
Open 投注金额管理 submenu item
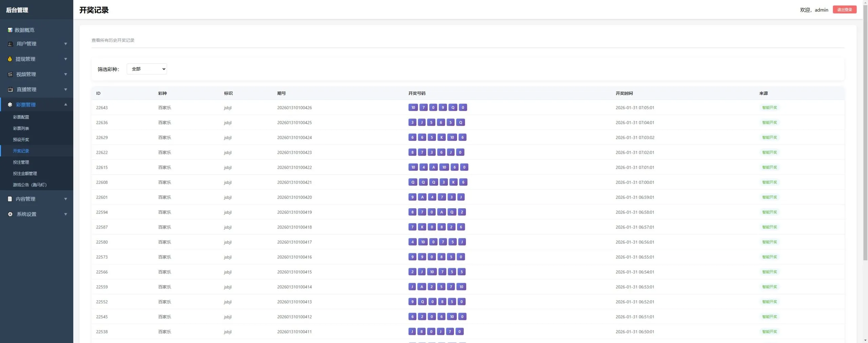[25, 173]
